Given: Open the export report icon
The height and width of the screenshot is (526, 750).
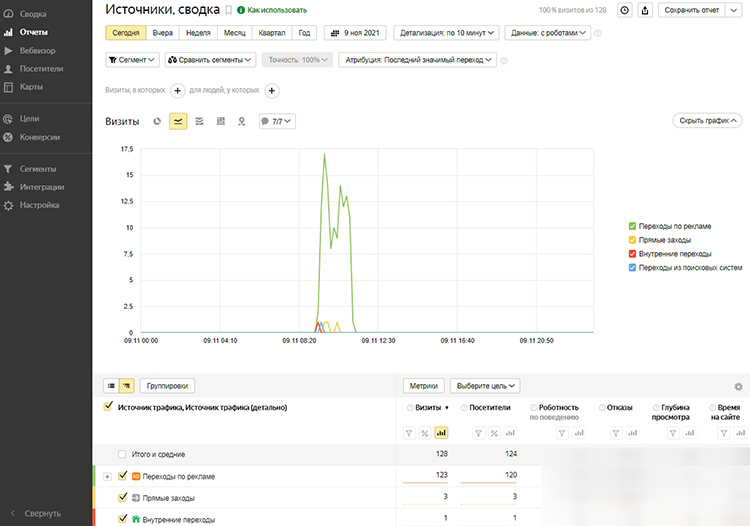Looking at the screenshot, I should [644, 10].
